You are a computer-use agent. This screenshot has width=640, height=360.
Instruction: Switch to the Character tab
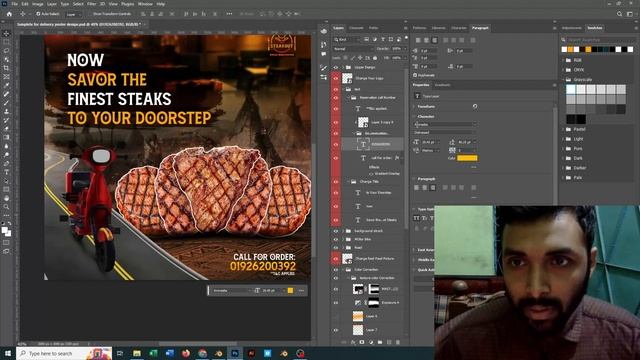point(459,28)
